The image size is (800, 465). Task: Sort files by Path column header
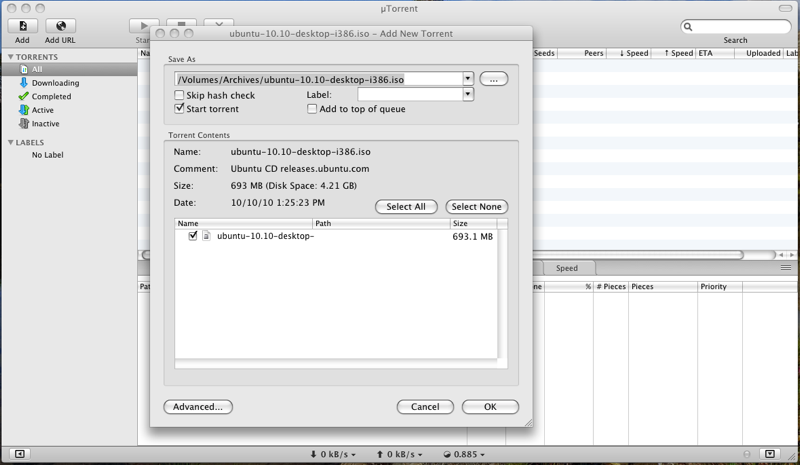(x=381, y=224)
